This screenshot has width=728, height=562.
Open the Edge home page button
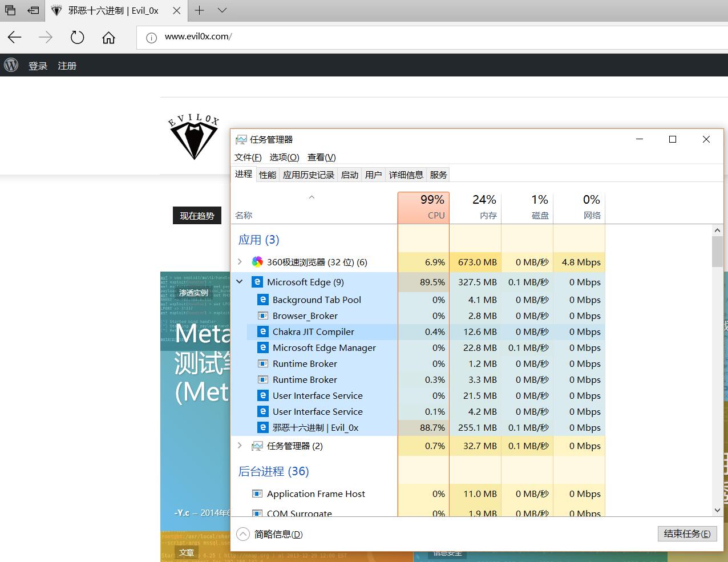click(x=108, y=38)
